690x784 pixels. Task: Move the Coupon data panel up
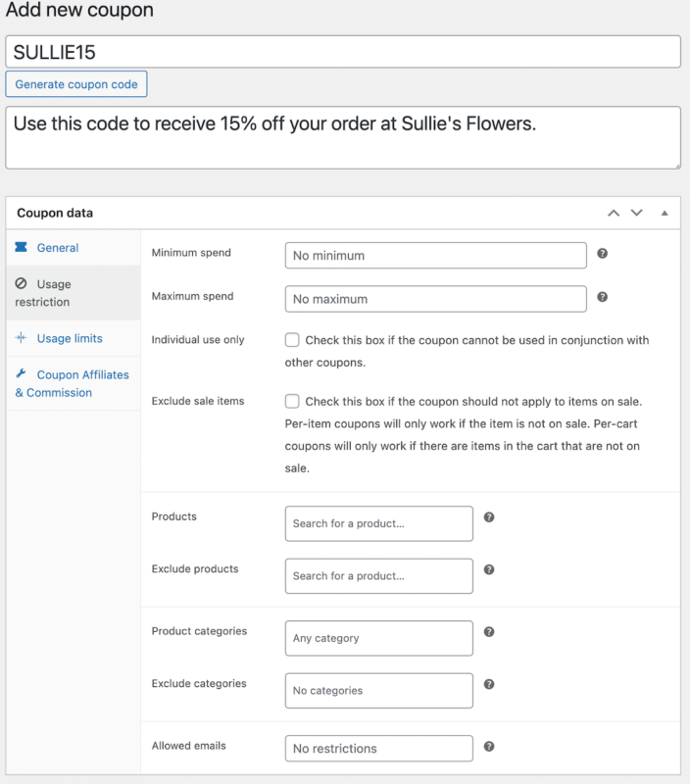(614, 213)
